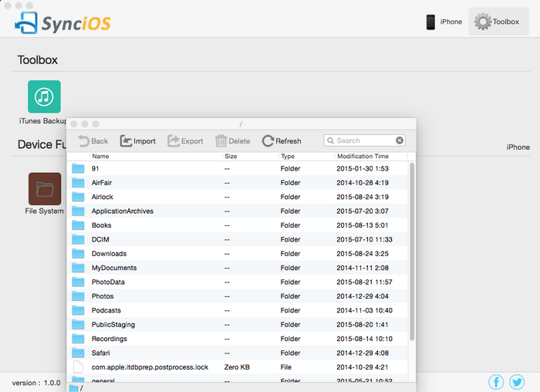The width and height of the screenshot is (540, 392).
Task: Select the DCIM folder icon
Action: (x=78, y=239)
